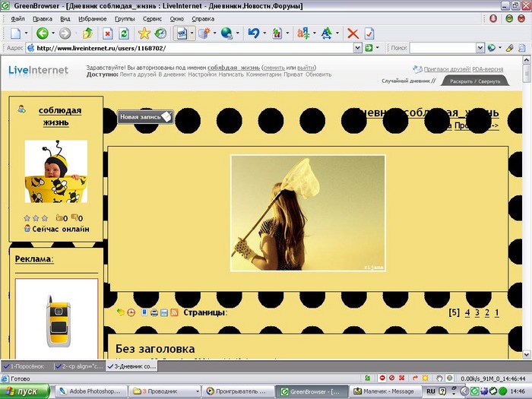Click the floppy save icon near Страницы
Viewport: 532px width, 399px height.
pos(164,312)
